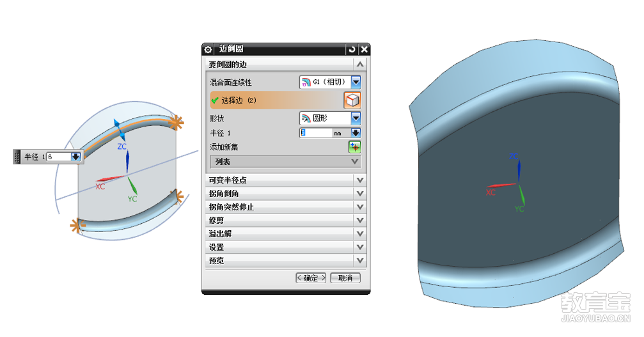Click the gear settings icon in 边倒圆 dialog

[x=208, y=50]
